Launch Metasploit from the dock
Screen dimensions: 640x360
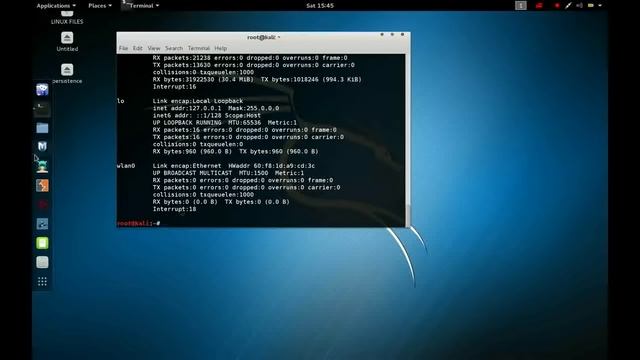coord(42,146)
